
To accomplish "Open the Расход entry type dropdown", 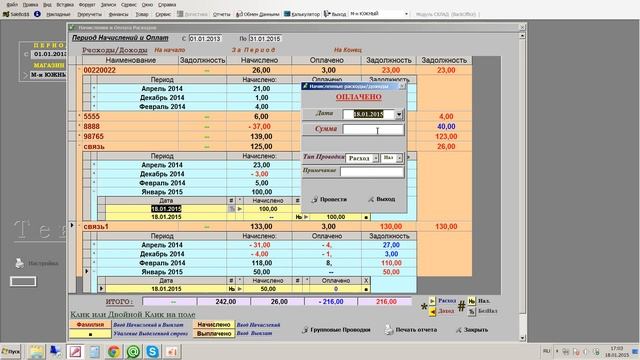I will 376,158.
